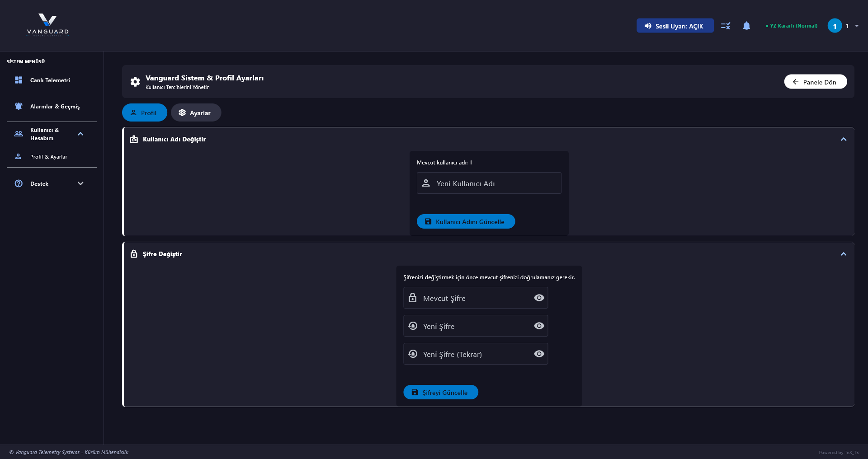The image size is (868, 459).
Task: Click the YZ Kararlı (Normal) status text
Action: pos(792,26)
